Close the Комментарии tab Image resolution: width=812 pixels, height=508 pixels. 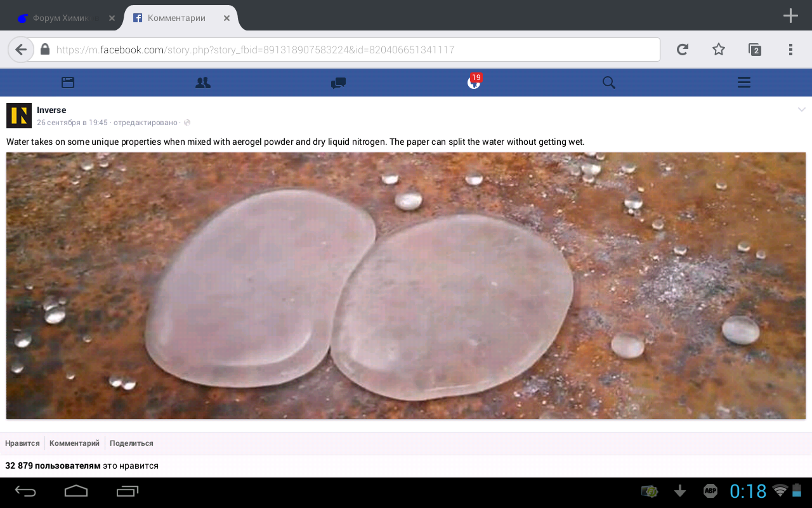coord(226,18)
